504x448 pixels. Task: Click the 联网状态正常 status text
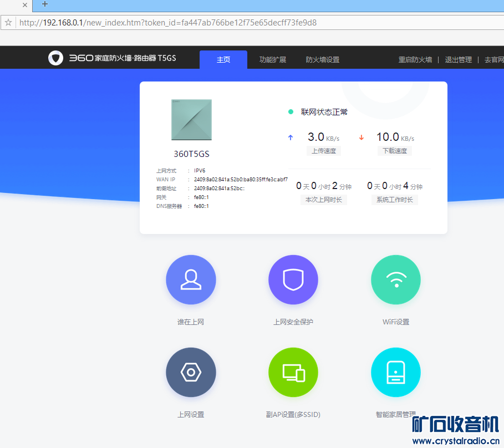(324, 112)
